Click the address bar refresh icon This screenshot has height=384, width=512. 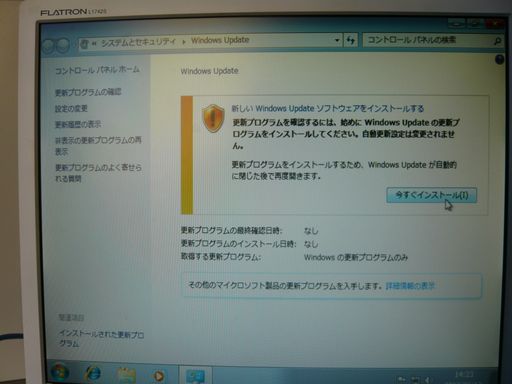350,40
